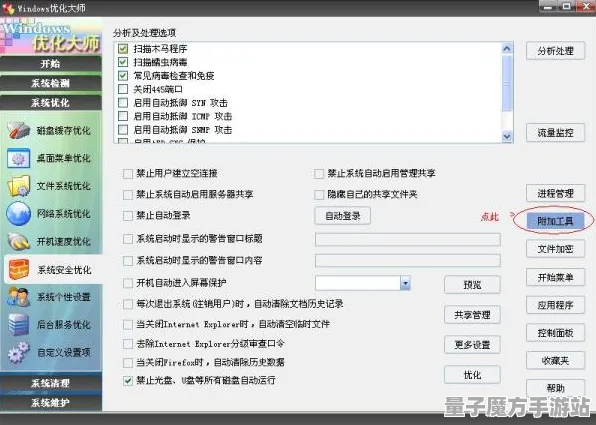Select 系统安全优化 label in sidebar

64,270
